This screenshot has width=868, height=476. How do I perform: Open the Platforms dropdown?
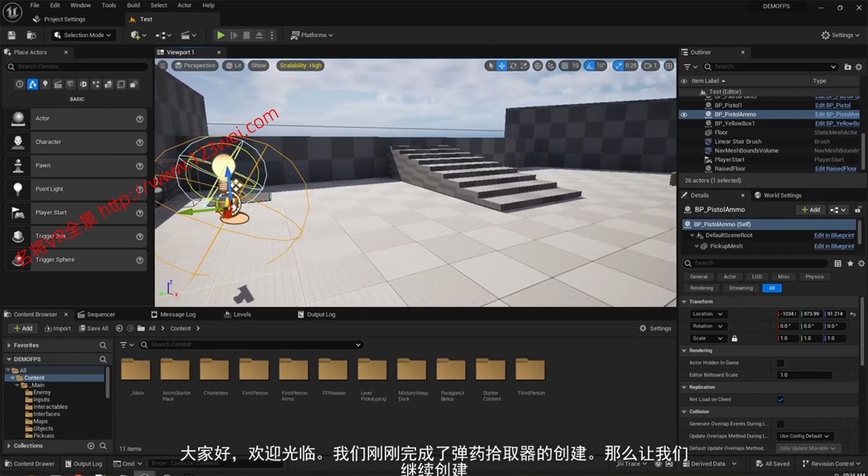click(x=312, y=35)
